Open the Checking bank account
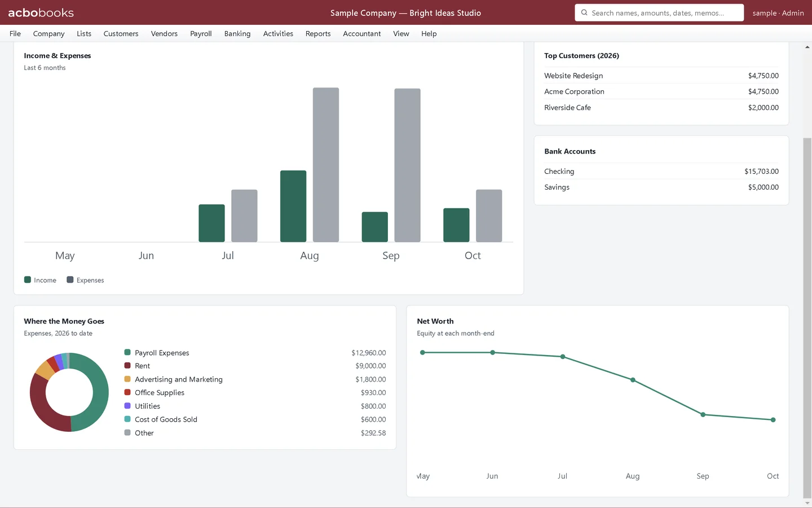 pos(661,171)
